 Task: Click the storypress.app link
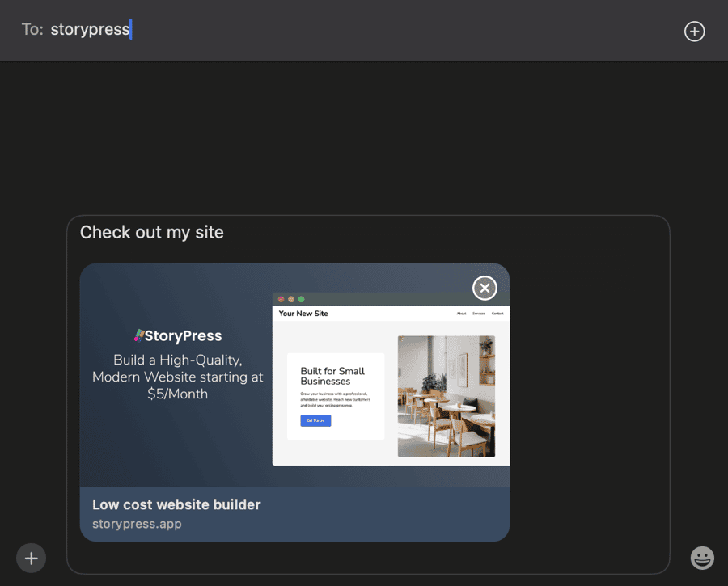click(x=138, y=524)
